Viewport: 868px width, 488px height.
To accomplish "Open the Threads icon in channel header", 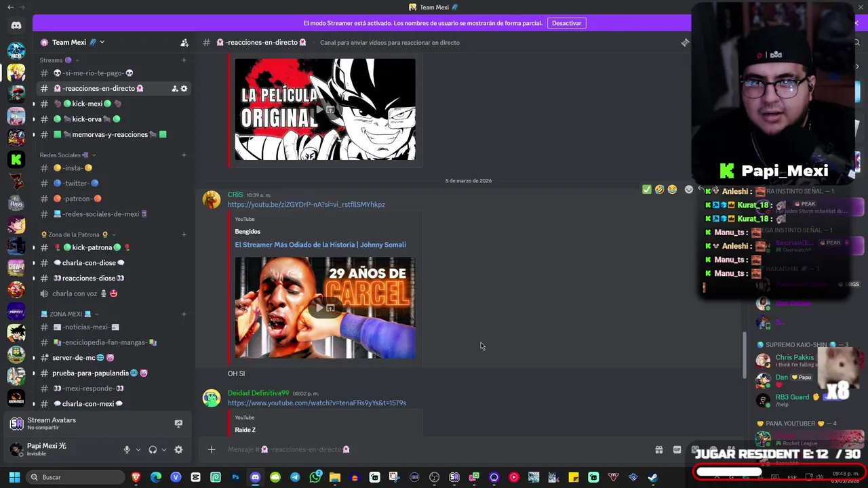I will pyautogui.click(x=685, y=42).
